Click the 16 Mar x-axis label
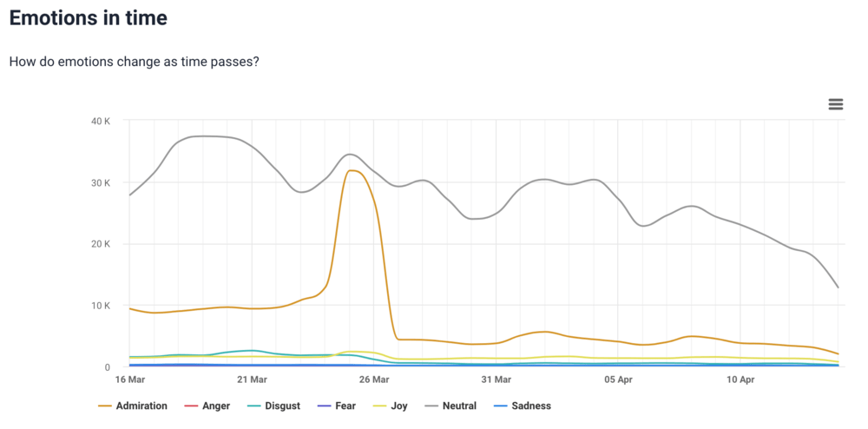 click(x=129, y=379)
